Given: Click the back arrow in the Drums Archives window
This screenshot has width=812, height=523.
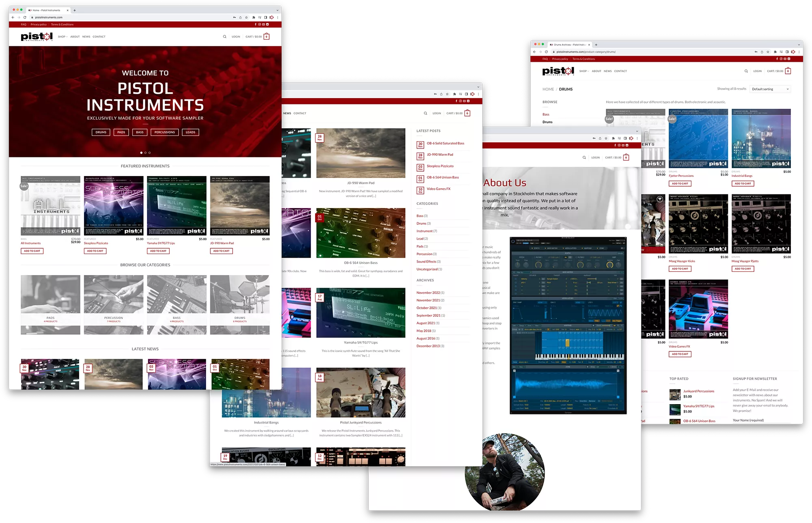Looking at the screenshot, I should [534, 52].
